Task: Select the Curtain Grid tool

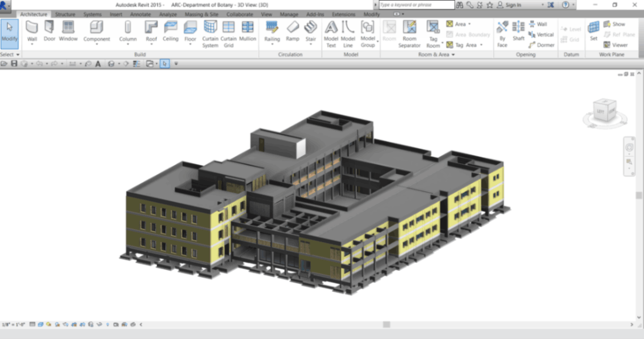Action: (228, 34)
